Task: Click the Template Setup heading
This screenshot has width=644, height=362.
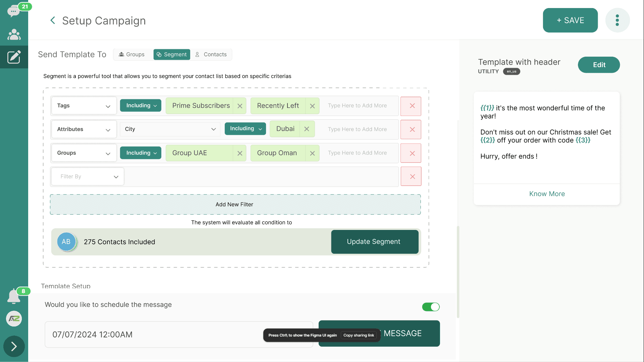Action: (x=66, y=286)
